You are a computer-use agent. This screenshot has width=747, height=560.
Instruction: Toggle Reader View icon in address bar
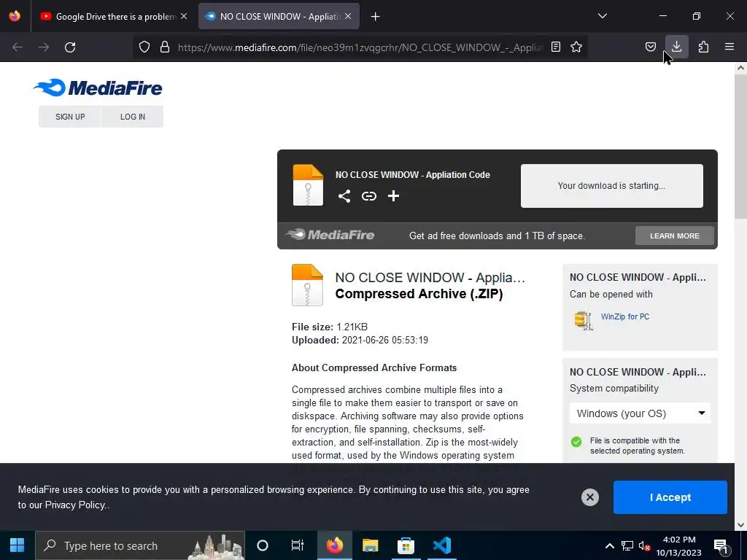555,47
